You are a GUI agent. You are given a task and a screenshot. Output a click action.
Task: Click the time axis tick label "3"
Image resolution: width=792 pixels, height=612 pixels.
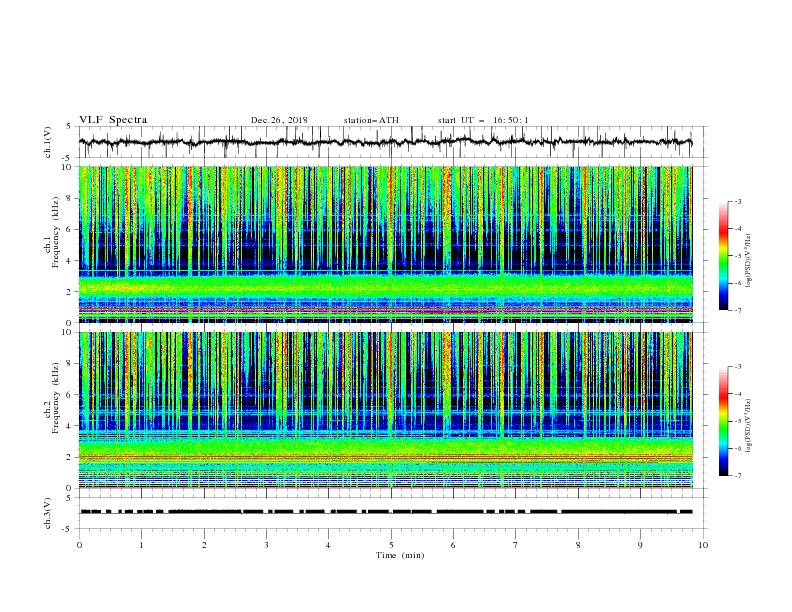coord(267,545)
